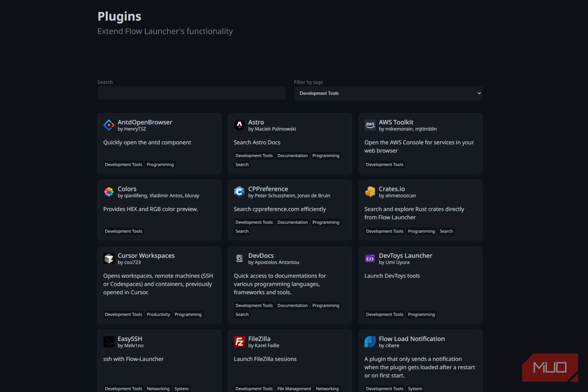This screenshot has width=588, height=392.
Task: Click the Productivity tag on Cursor Workspaces
Action: pyautogui.click(x=158, y=314)
